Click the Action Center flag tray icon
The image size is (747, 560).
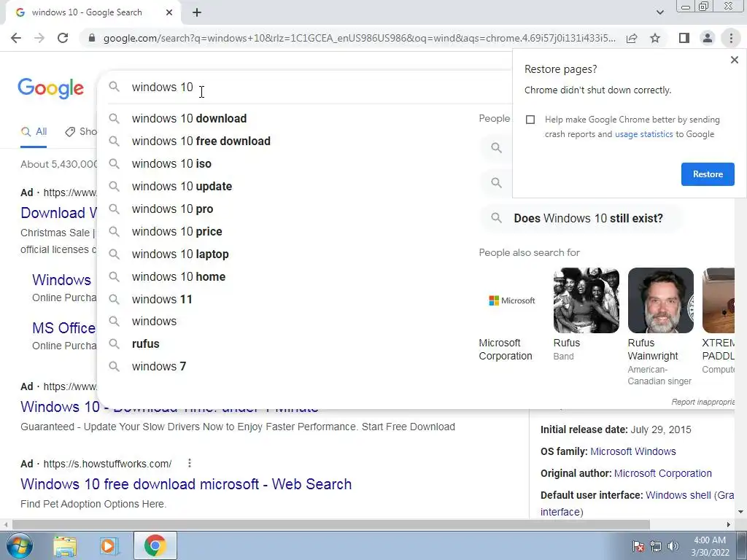tap(638, 546)
